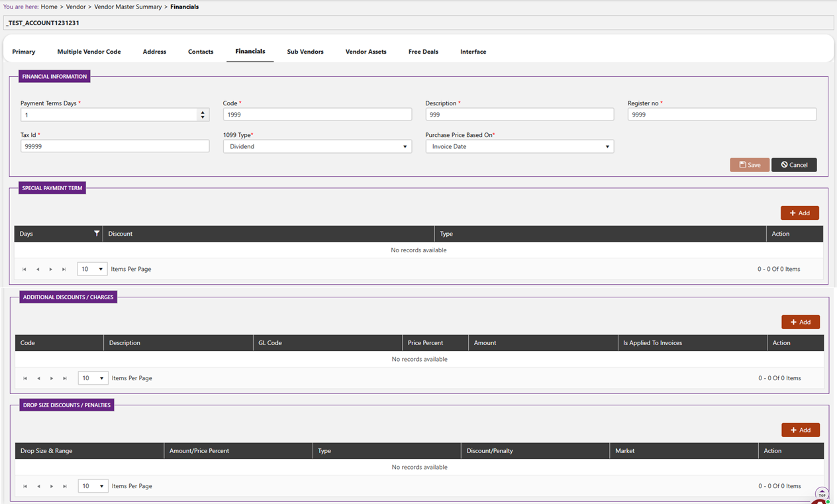Go to next page in Special Payment Term
Image resolution: width=837 pixels, height=504 pixels.
pyautogui.click(x=51, y=270)
